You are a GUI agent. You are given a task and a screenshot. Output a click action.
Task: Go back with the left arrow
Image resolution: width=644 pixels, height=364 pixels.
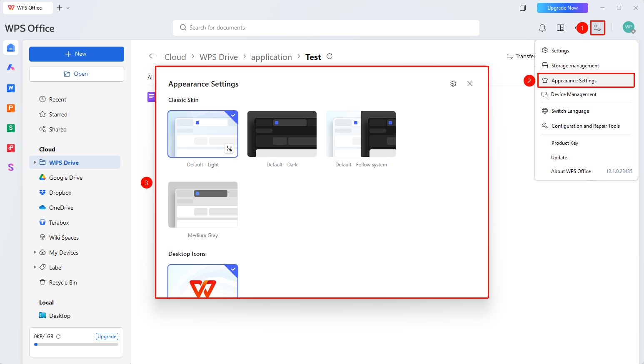point(152,56)
